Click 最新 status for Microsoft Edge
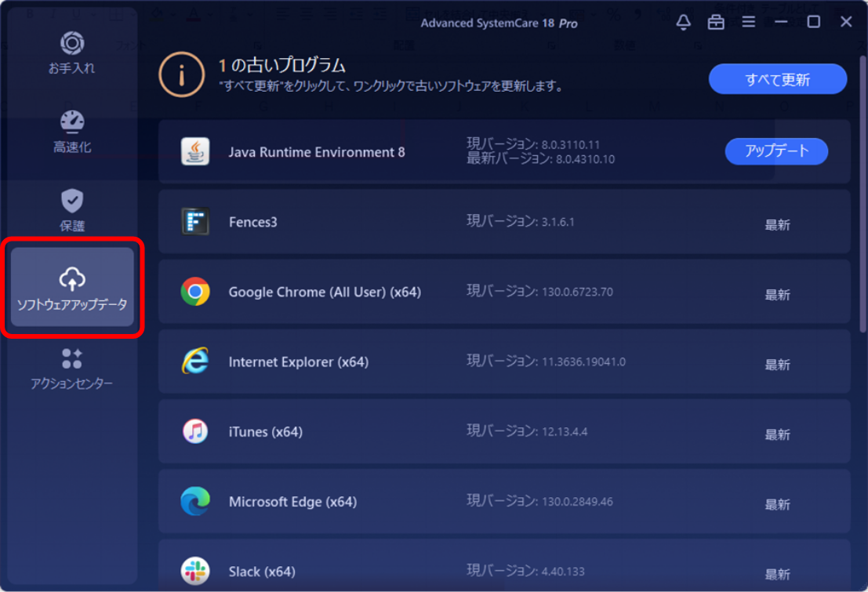The image size is (868, 592). (x=777, y=504)
